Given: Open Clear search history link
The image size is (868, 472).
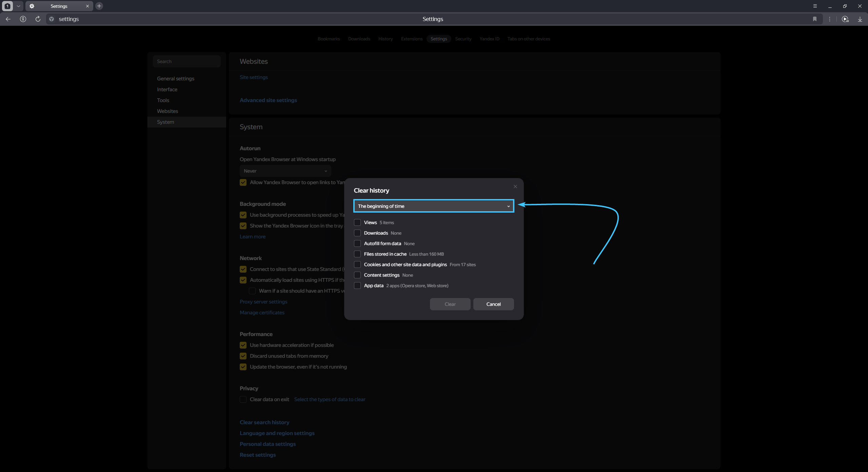Looking at the screenshot, I should click(264, 422).
